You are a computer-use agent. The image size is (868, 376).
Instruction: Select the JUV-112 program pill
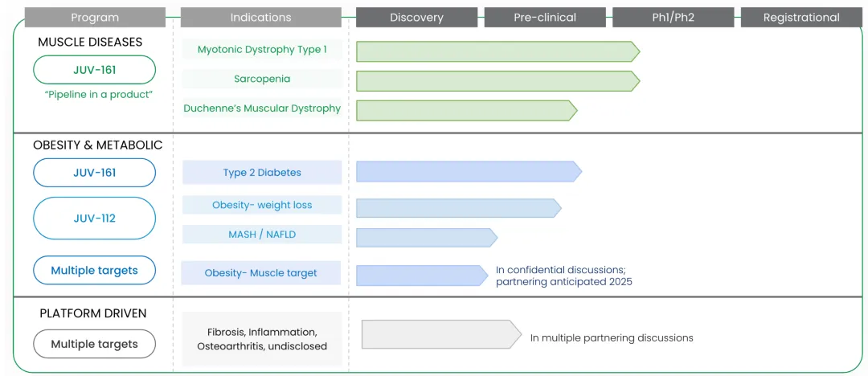(95, 218)
